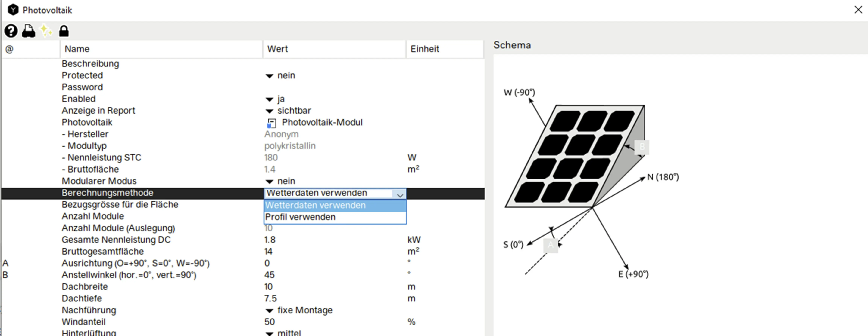Click the Anstellwinkel value 45 field
Screen dimensions: 868x336
[270, 275]
